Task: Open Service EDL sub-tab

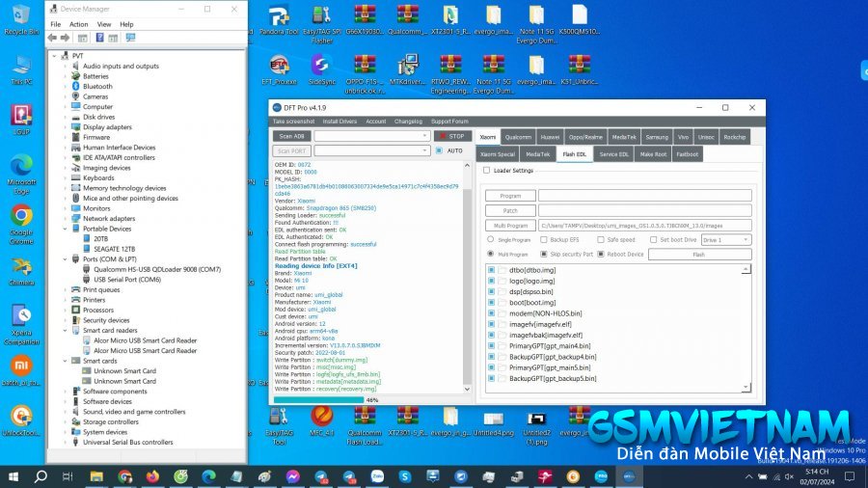Action: coord(613,154)
